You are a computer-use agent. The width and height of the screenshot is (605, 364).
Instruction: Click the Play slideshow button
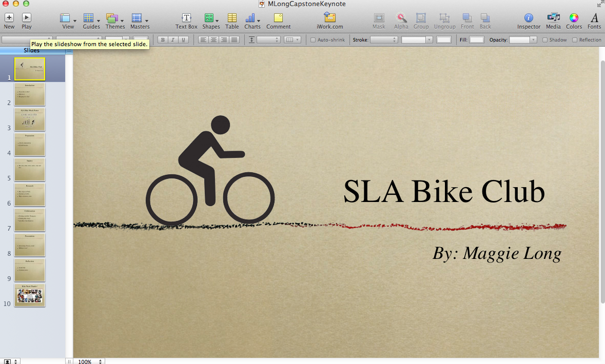pos(26,18)
